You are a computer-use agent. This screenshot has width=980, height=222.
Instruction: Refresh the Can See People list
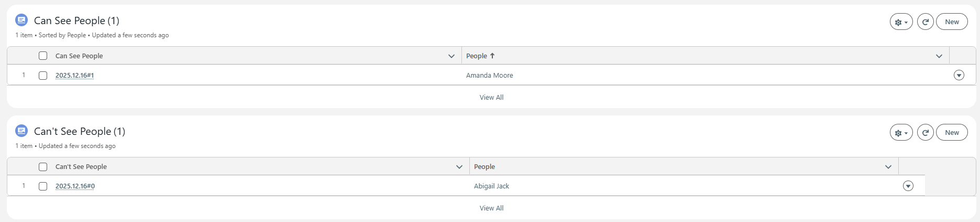click(x=925, y=22)
